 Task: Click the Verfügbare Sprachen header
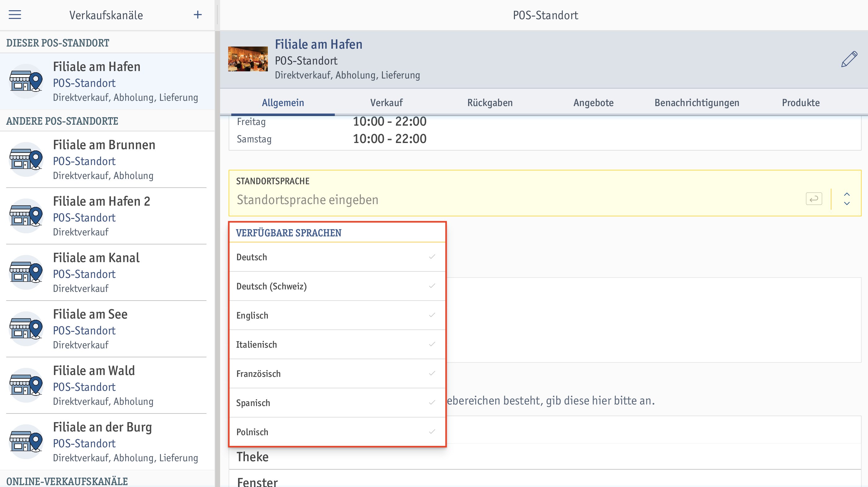click(x=288, y=233)
